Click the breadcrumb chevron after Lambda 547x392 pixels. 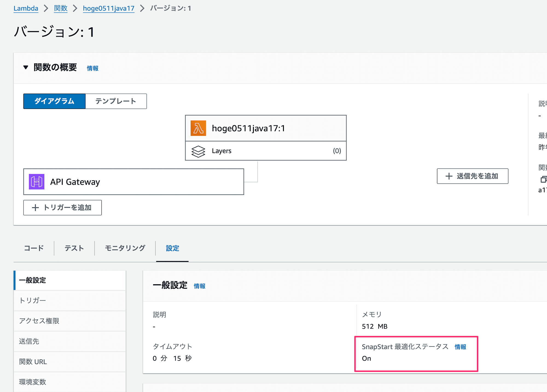[x=46, y=8]
